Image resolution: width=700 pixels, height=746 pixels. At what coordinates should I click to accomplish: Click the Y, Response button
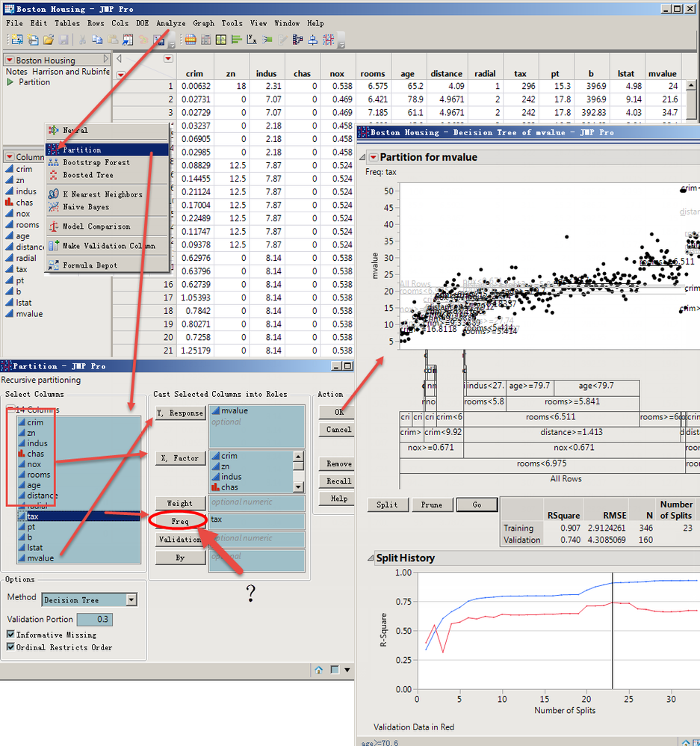click(181, 413)
